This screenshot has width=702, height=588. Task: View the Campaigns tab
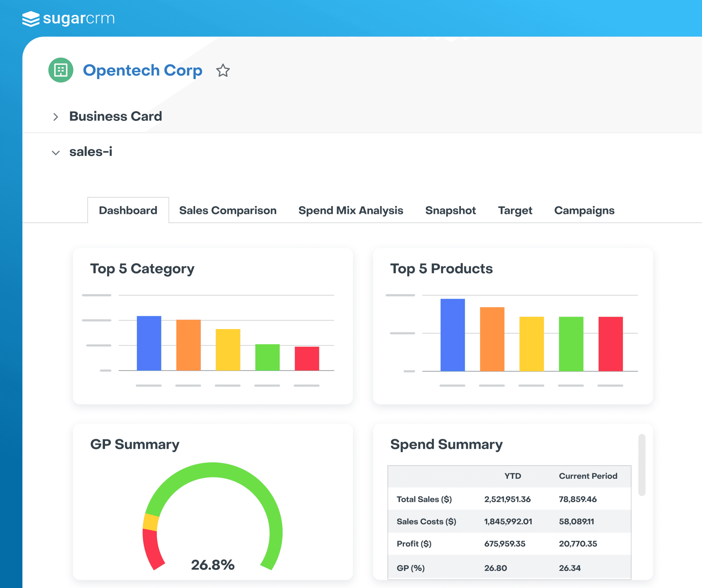tap(584, 210)
